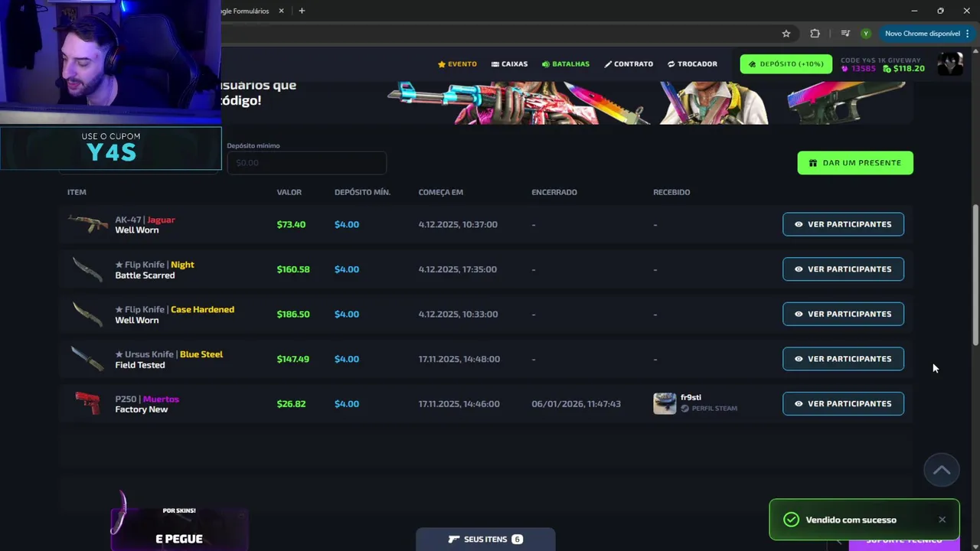Click the 4.12.2025, 17:35:00 start date
Image resolution: width=980 pixels, height=551 pixels.
(458, 269)
